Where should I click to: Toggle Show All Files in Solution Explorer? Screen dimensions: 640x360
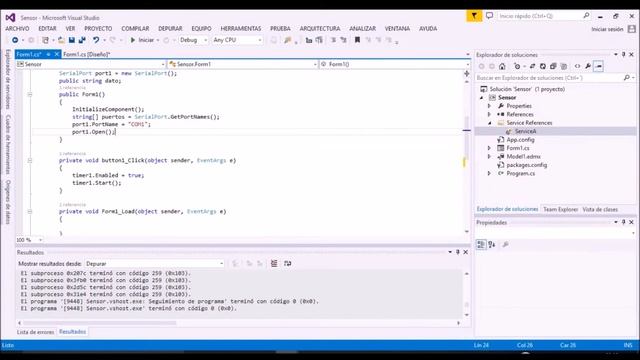coord(564,66)
